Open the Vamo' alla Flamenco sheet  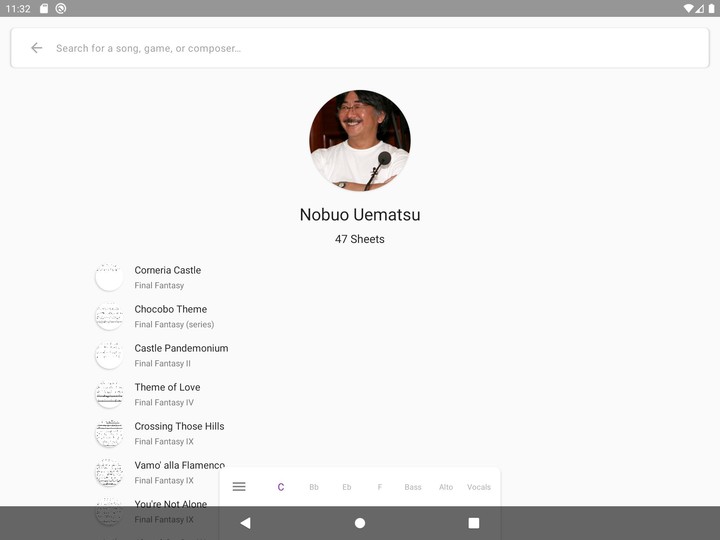180,465
